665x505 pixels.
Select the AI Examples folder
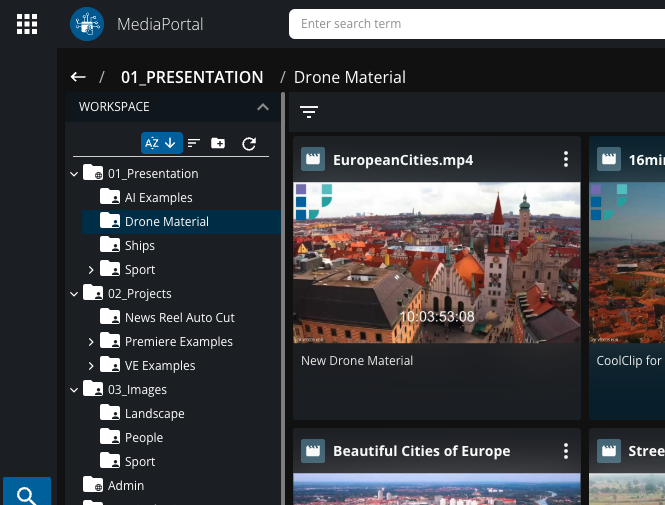[x=158, y=198]
